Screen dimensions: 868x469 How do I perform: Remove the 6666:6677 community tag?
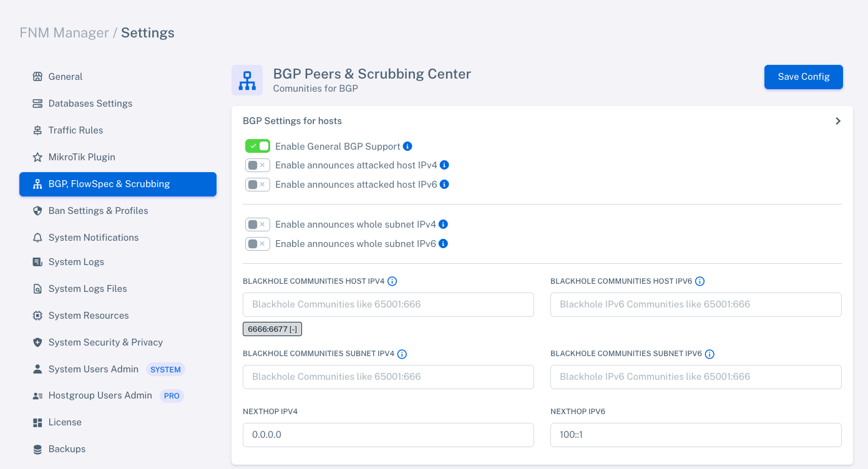pos(293,329)
